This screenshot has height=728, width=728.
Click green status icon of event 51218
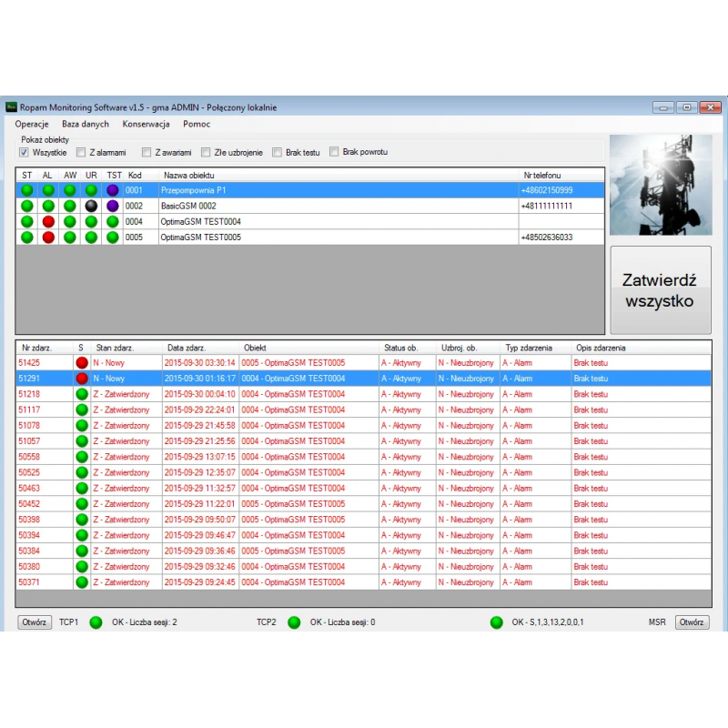82,394
